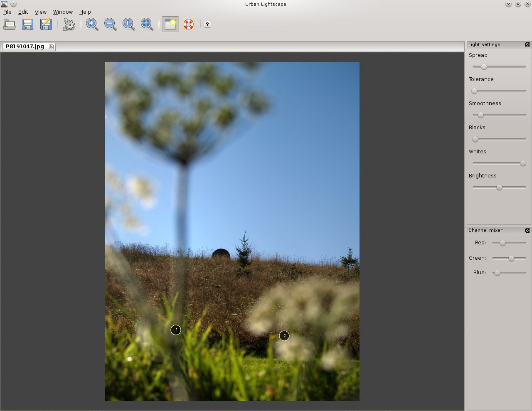The height and width of the screenshot is (411, 532).
Task: Open the Window menu
Action: point(63,12)
